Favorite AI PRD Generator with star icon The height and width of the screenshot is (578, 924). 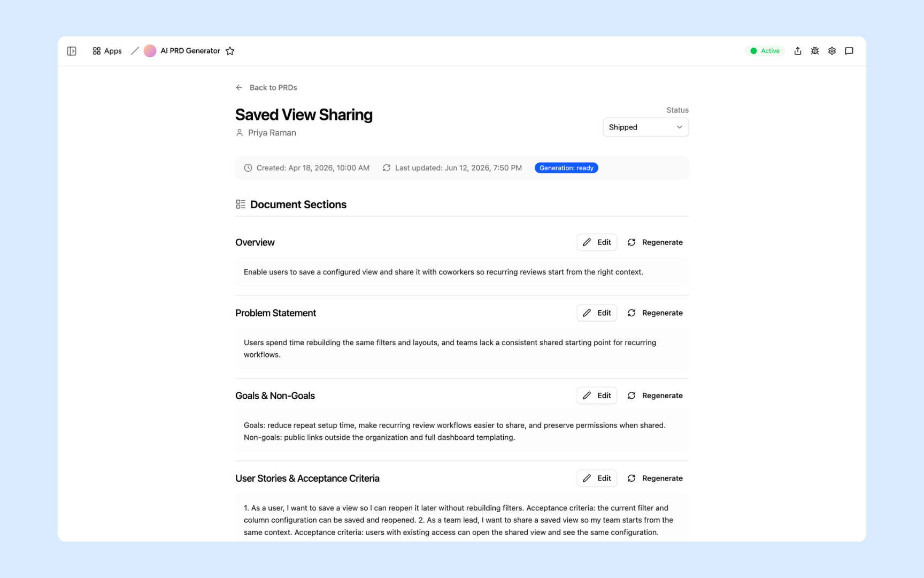230,51
